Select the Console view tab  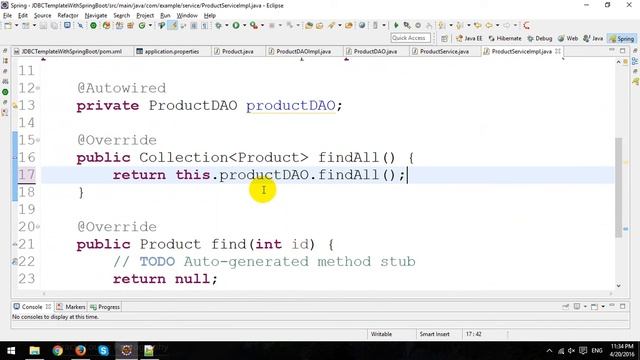pos(32,307)
